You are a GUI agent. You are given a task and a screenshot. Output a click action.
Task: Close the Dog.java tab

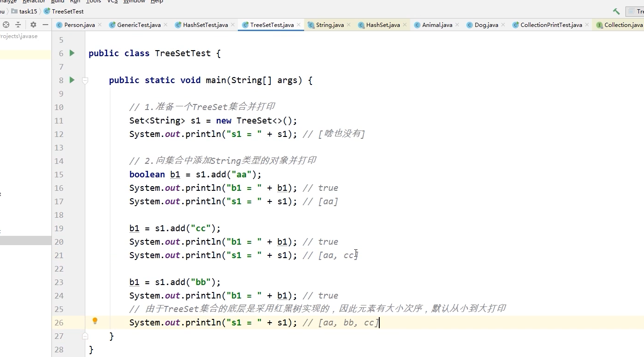503,25
